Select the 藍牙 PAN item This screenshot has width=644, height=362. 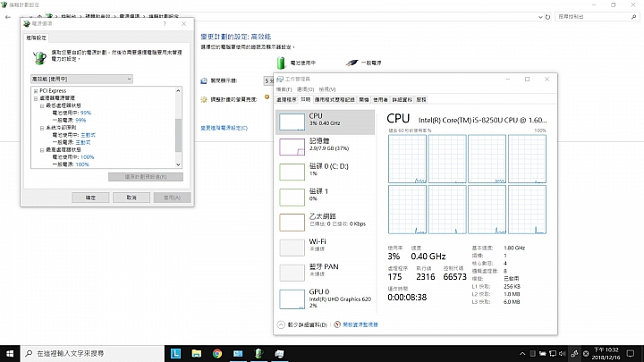[326, 272]
